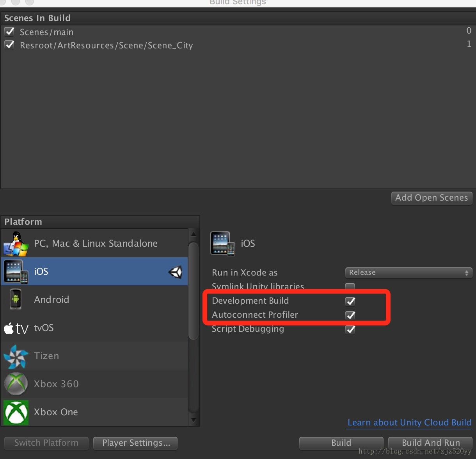Click the PC, Mac & Linux Standalone platform icon

pos(16,244)
